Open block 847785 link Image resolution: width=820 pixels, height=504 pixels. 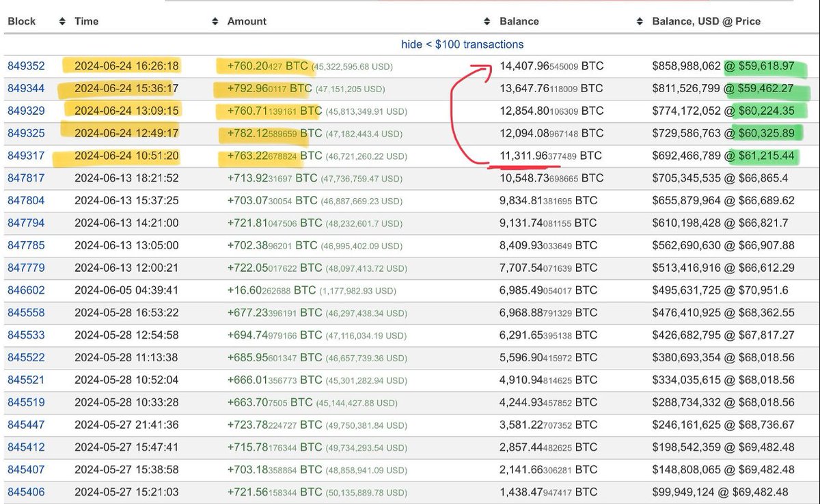[x=26, y=245]
